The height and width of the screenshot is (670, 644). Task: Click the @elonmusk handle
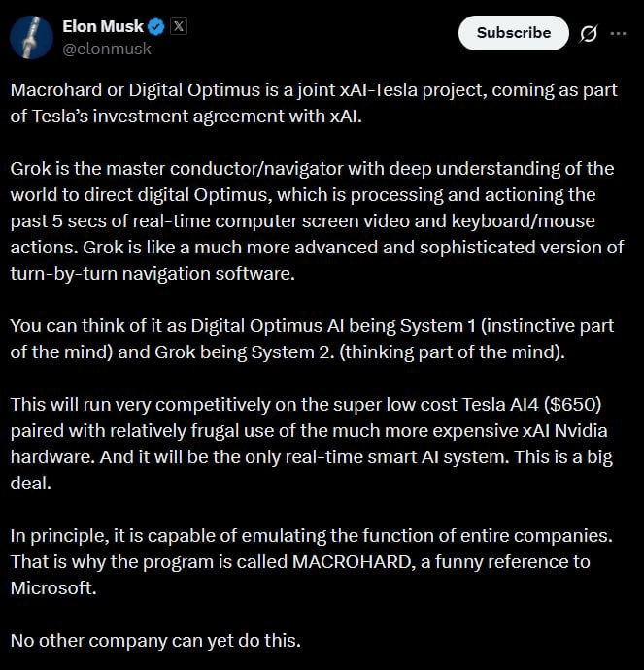coord(107,48)
